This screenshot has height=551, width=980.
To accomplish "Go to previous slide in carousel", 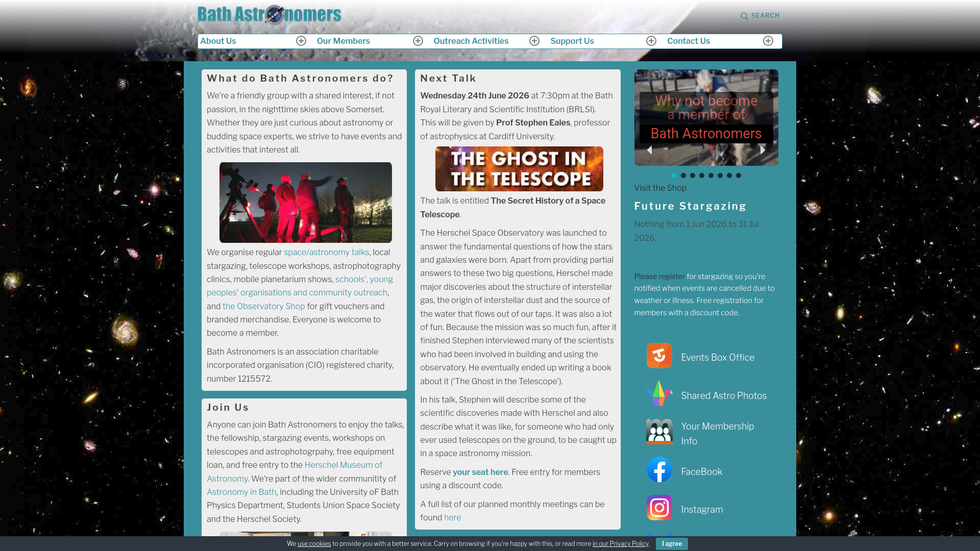I will pyautogui.click(x=649, y=150).
